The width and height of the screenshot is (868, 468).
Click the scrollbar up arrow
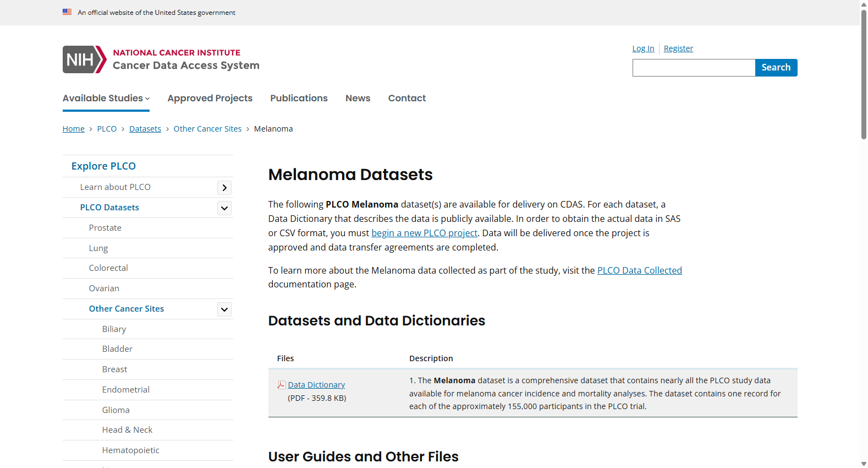(864, 4)
